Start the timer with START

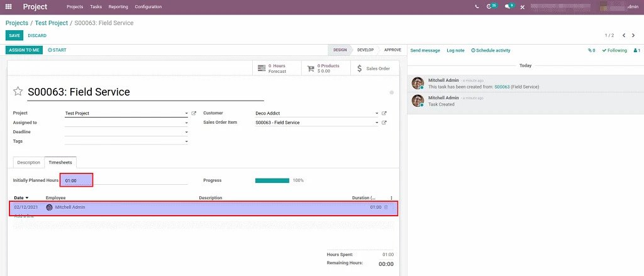57,50
